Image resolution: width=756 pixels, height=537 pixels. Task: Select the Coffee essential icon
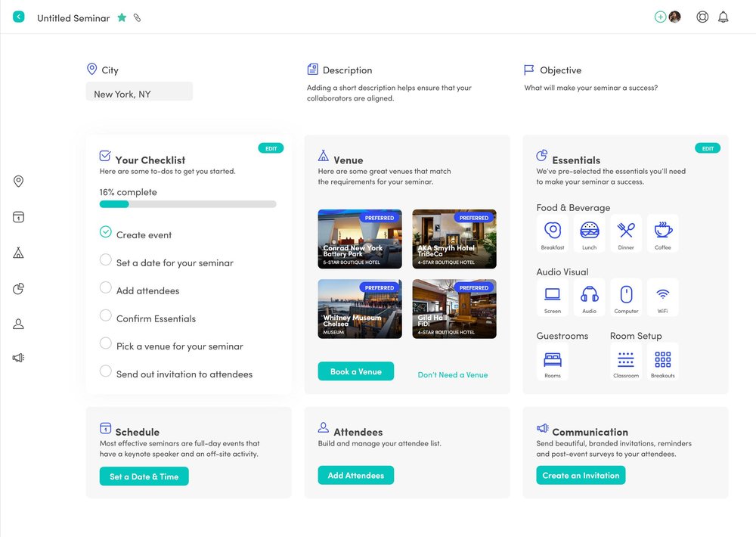coord(663,234)
